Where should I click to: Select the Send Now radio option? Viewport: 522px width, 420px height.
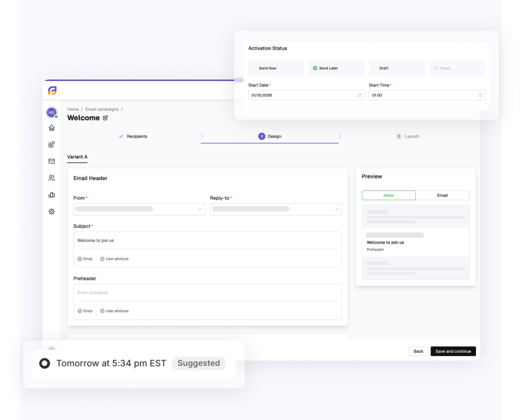(255, 68)
